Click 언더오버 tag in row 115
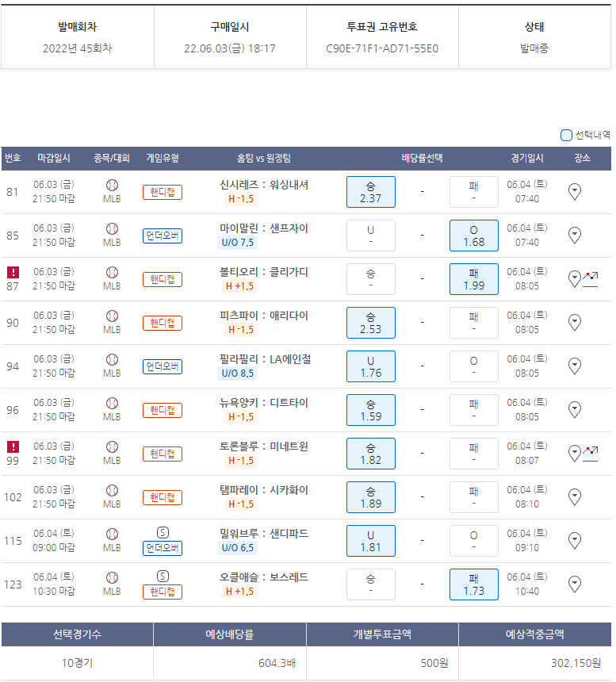Viewport: 616px width, 682px height. [x=163, y=548]
